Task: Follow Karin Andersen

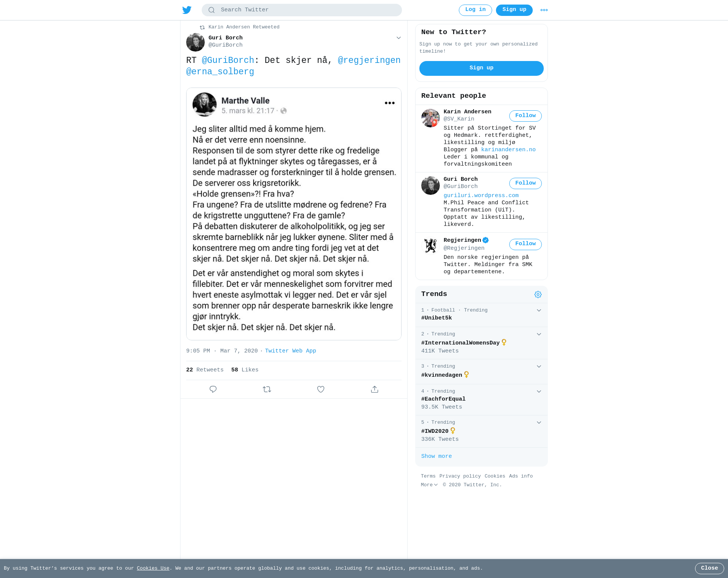Action: pos(526,116)
